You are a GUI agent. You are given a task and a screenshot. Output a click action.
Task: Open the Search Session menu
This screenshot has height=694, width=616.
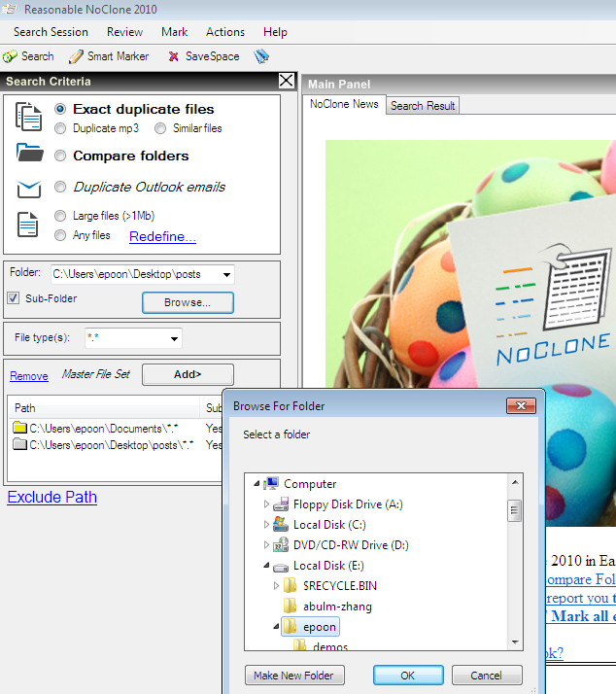[x=51, y=32]
